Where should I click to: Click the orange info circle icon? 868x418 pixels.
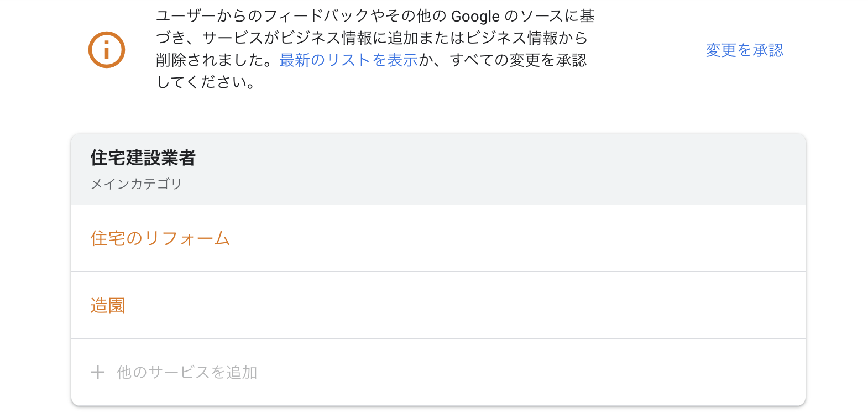tap(107, 50)
